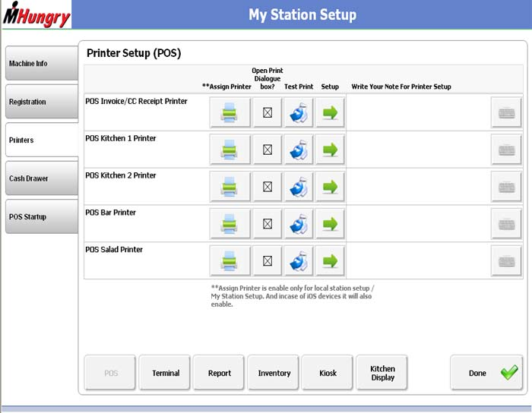Image resolution: width=532 pixels, height=413 pixels.
Task: Toggle print dialogue checkbox for POS Bar Printer
Action: point(268,224)
